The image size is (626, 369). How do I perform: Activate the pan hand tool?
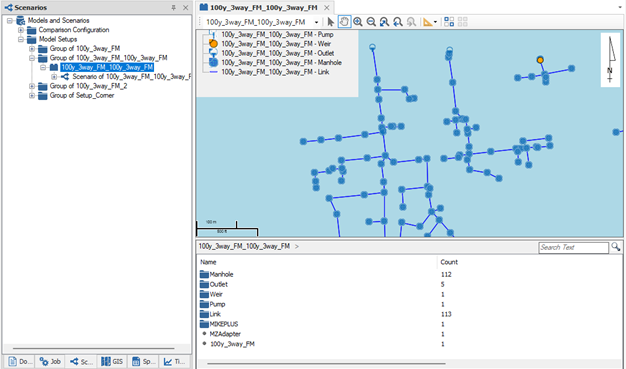coord(344,22)
